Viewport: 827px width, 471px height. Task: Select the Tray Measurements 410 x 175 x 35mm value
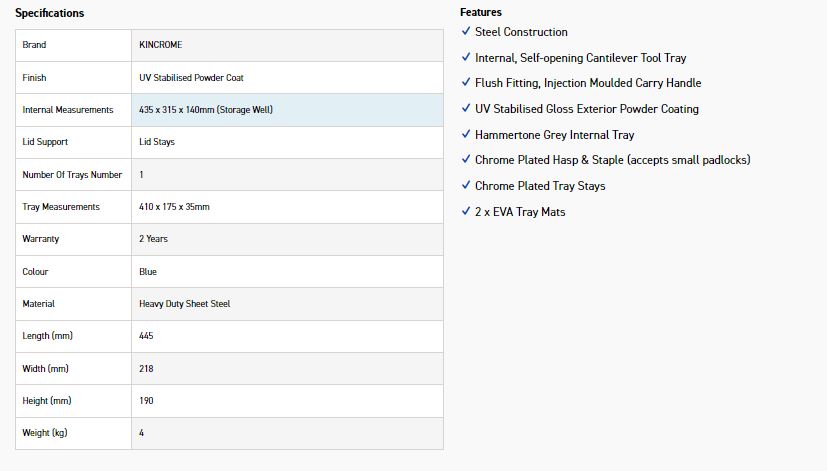[x=174, y=207]
